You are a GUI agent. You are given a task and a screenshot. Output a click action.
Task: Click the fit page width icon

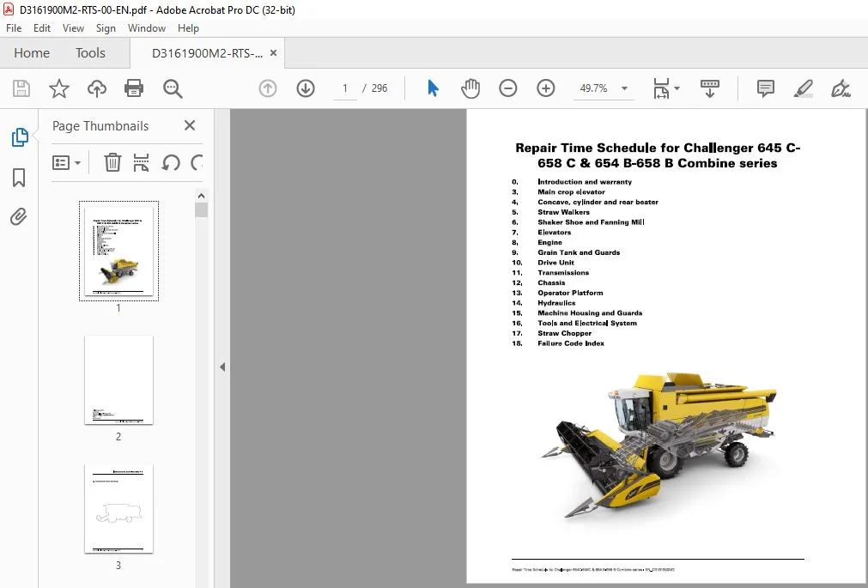click(x=661, y=88)
